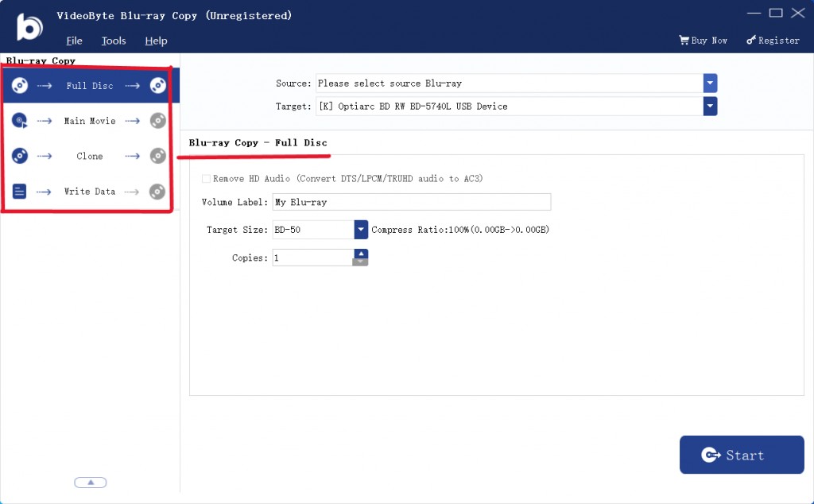
Task: Click the Main Movie source disc icon
Action: point(20,121)
